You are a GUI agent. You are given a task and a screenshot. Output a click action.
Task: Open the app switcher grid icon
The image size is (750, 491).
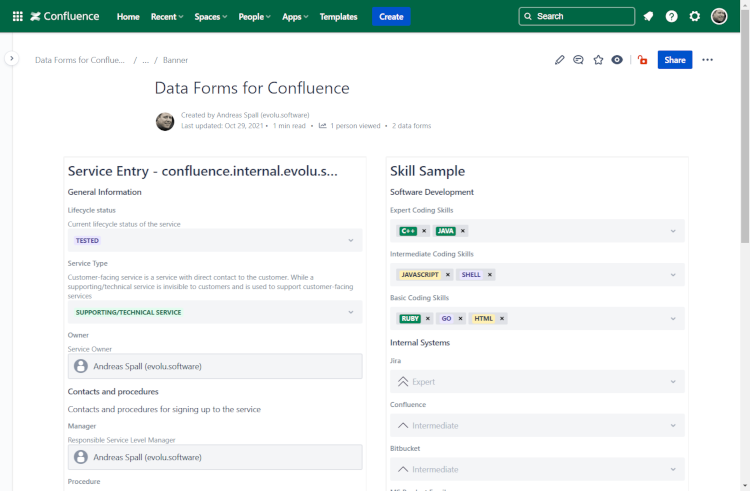tap(18, 16)
